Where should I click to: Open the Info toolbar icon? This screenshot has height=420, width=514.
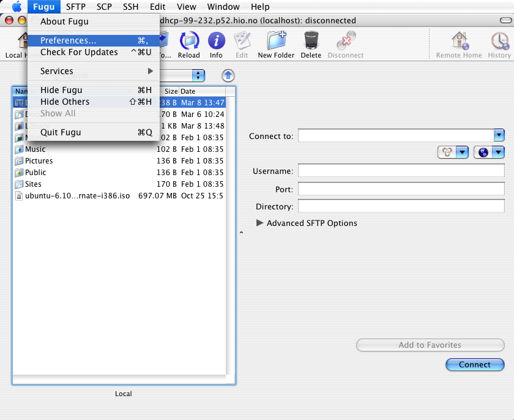click(x=217, y=41)
